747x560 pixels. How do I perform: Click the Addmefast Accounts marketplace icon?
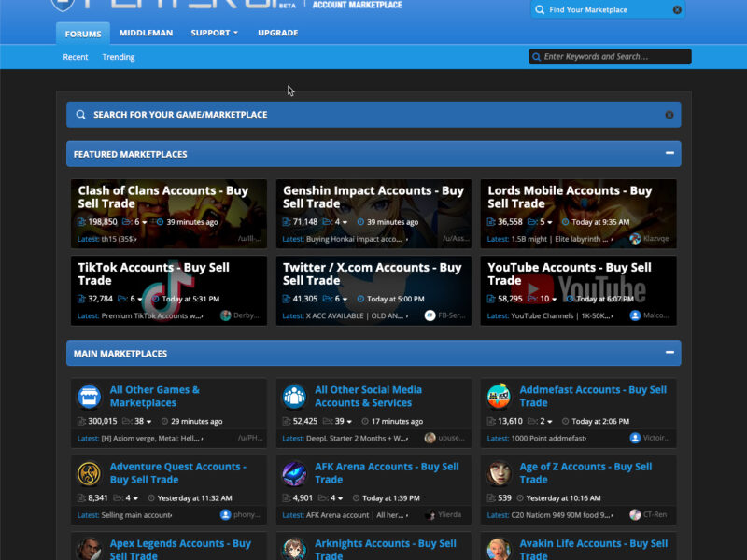tap(499, 397)
